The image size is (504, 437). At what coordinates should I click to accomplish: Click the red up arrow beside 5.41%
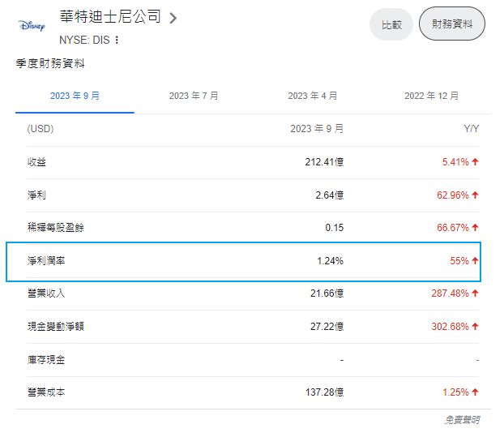coord(476,162)
